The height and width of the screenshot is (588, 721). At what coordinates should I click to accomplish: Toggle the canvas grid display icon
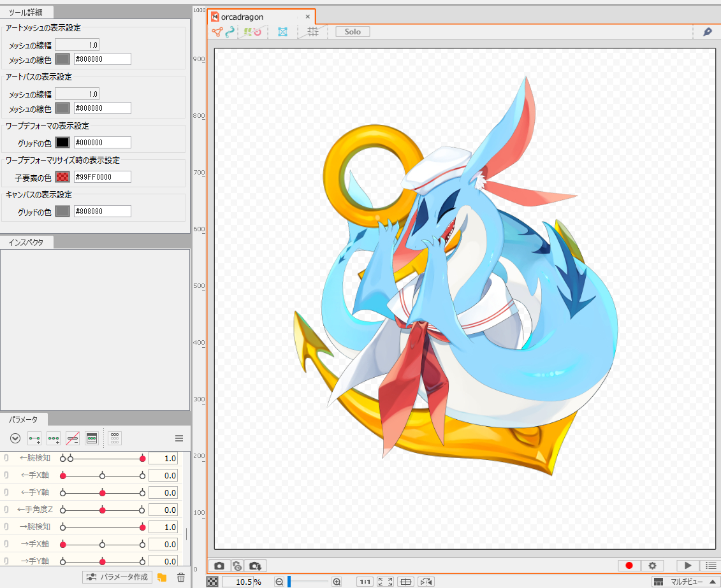(313, 32)
